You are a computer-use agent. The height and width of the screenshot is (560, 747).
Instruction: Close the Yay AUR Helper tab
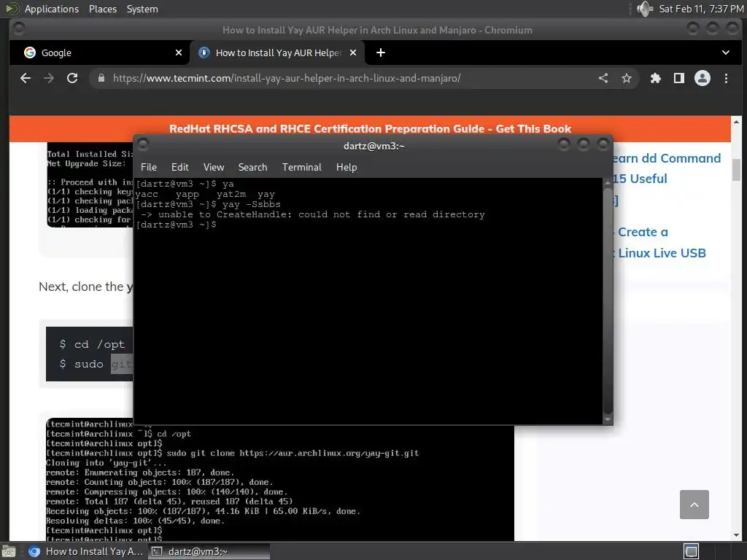tap(353, 52)
